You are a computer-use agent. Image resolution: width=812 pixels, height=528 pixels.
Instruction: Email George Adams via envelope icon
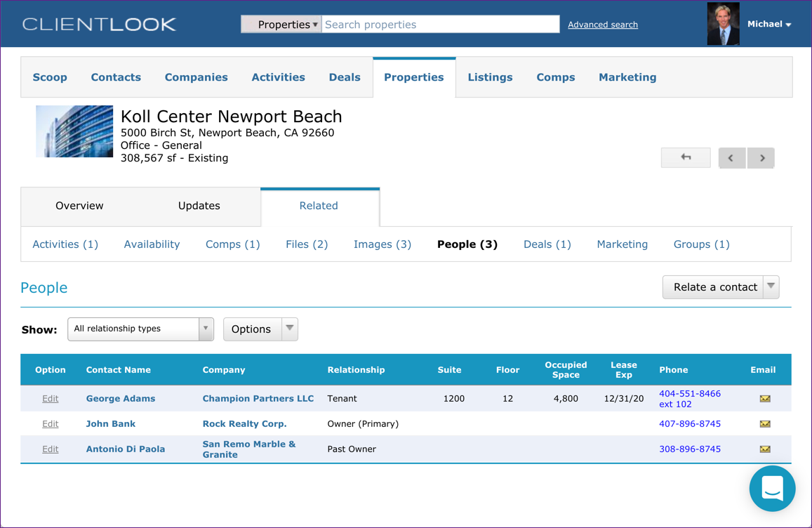765,399
